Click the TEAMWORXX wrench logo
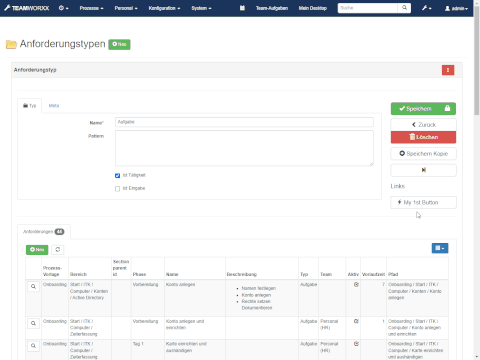 [27, 8]
